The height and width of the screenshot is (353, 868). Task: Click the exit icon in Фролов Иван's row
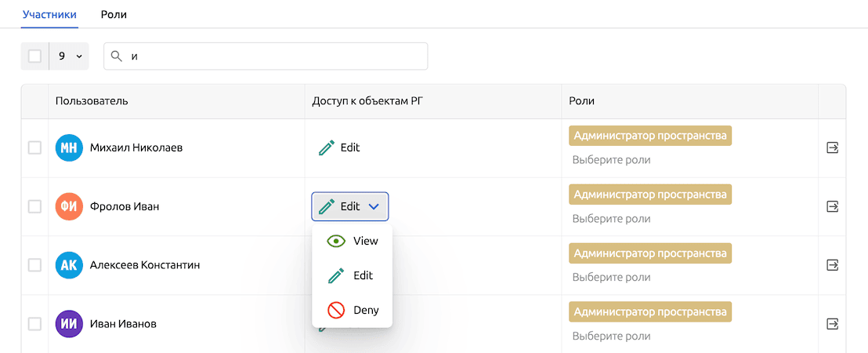(x=832, y=206)
